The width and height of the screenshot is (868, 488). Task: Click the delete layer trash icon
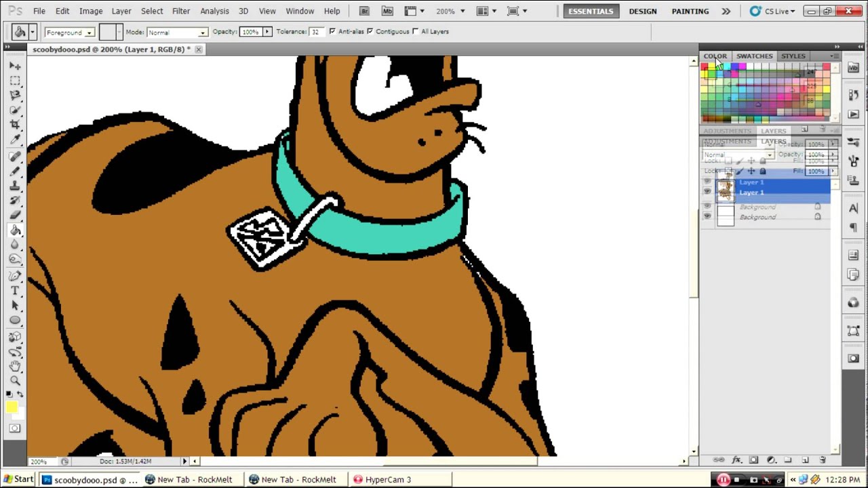coord(823,460)
